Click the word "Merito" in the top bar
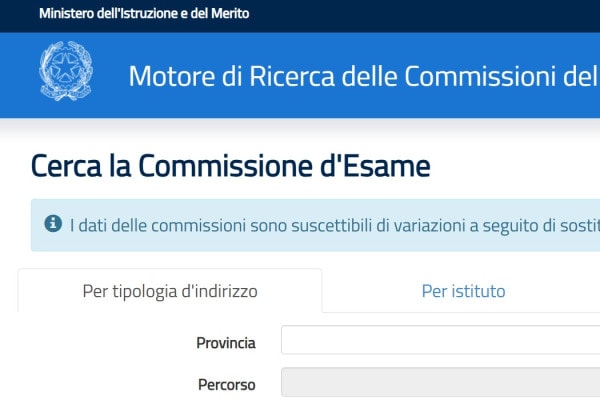 click(x=227, y=14)
